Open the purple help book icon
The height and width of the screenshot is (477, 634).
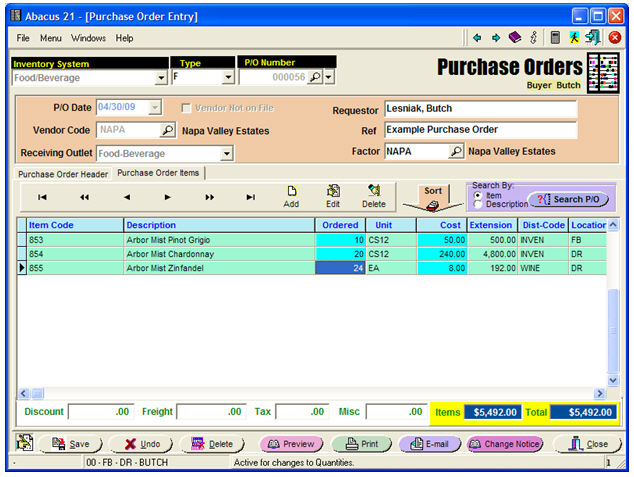point(515,38)
